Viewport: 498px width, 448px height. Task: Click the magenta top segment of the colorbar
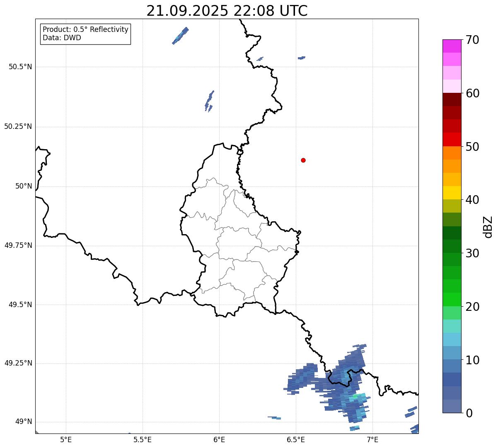(x=452, y=46)
